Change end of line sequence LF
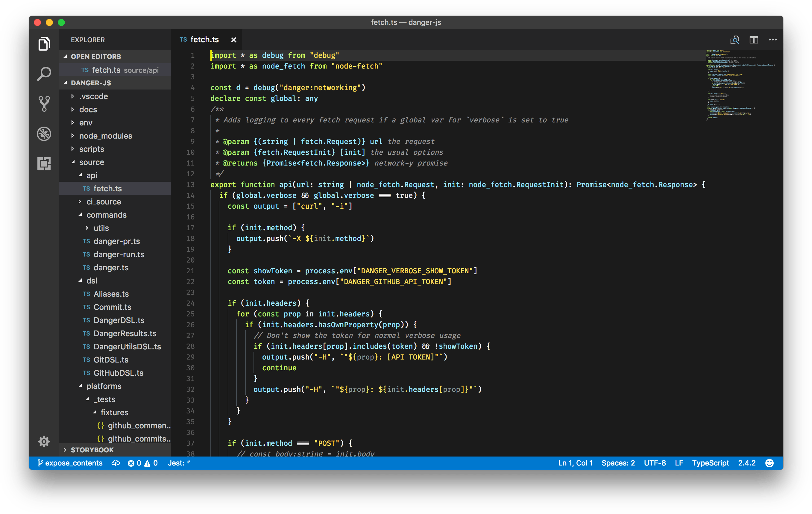Viewport: 812px width, 514px height. click(x=679, y=463)
